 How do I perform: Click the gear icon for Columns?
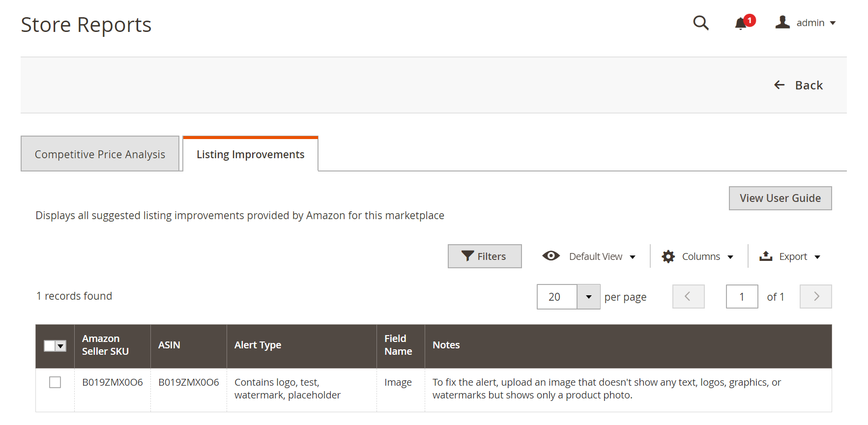coord(668,256)
